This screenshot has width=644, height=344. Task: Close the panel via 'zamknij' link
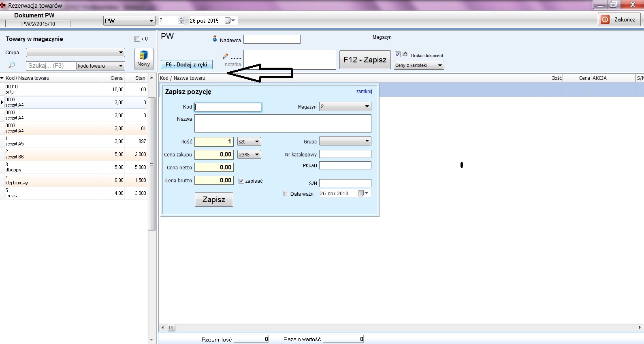coord(364,92)
